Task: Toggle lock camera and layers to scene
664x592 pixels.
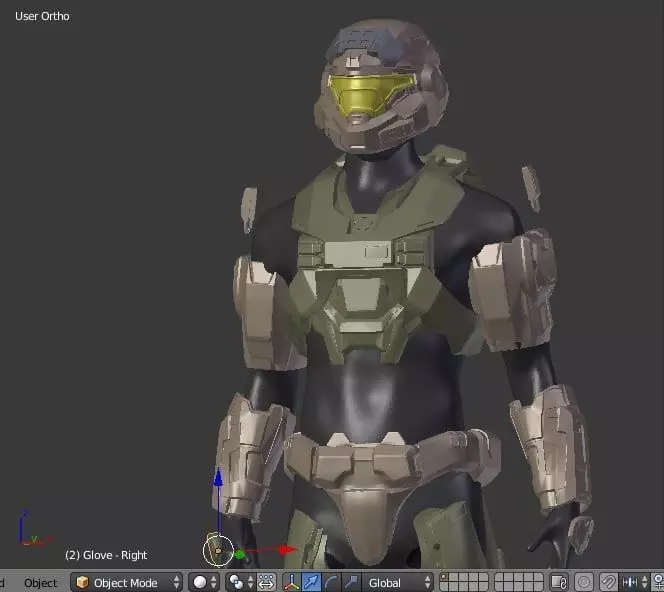Action: pyautogui.click(x=559, y=583)
